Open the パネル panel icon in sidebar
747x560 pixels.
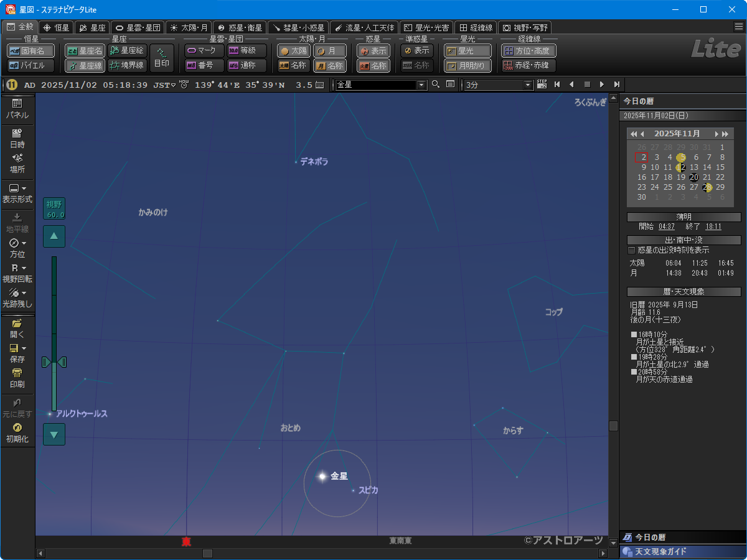pyautogui.click(x=17, y=108)
